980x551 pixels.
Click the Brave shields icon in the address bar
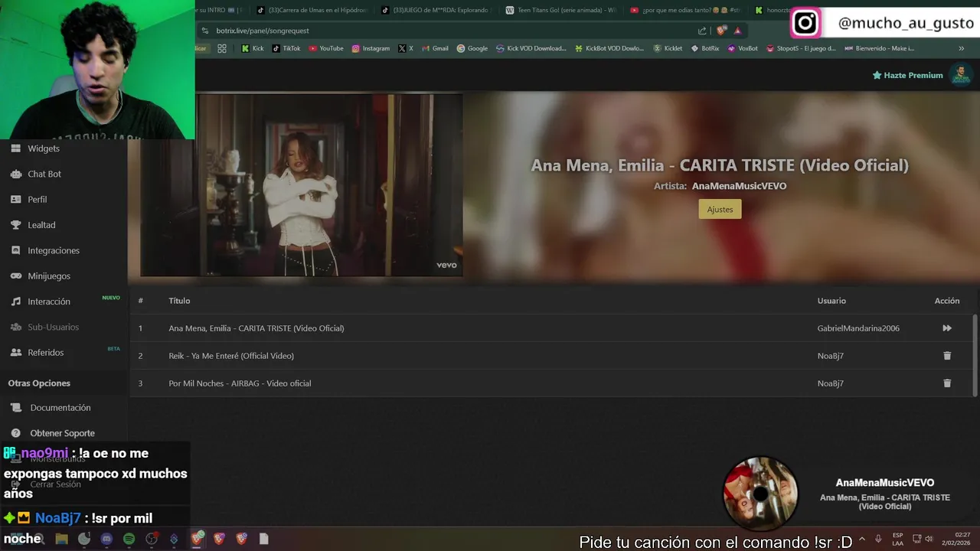pos(721,31)
